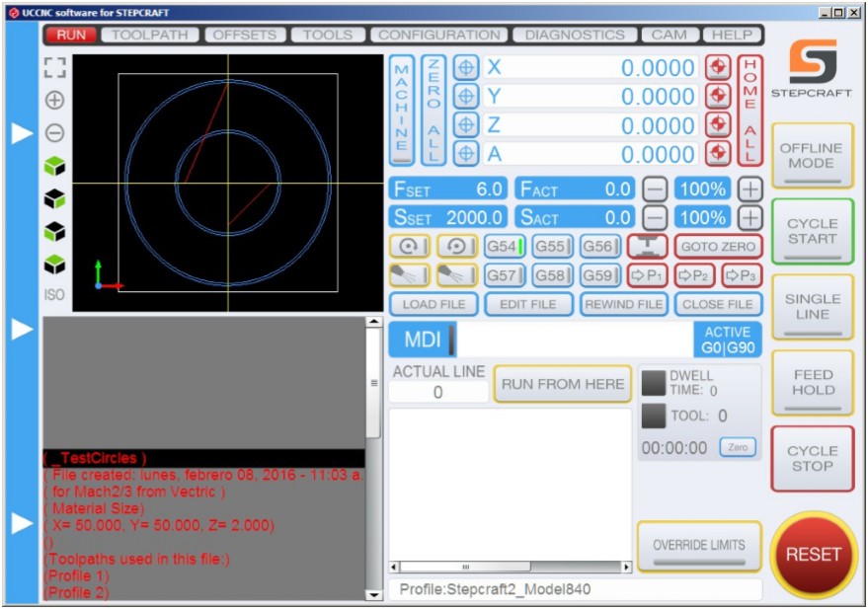Click CYCLE STOP
The width and height of the screenshot is (868, 609).
tap(813, 459)
